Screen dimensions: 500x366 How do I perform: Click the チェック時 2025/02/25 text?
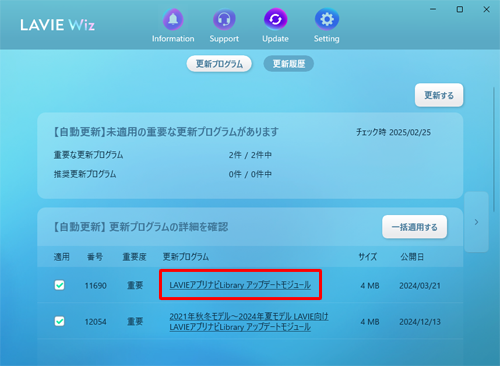pos(393,132)
